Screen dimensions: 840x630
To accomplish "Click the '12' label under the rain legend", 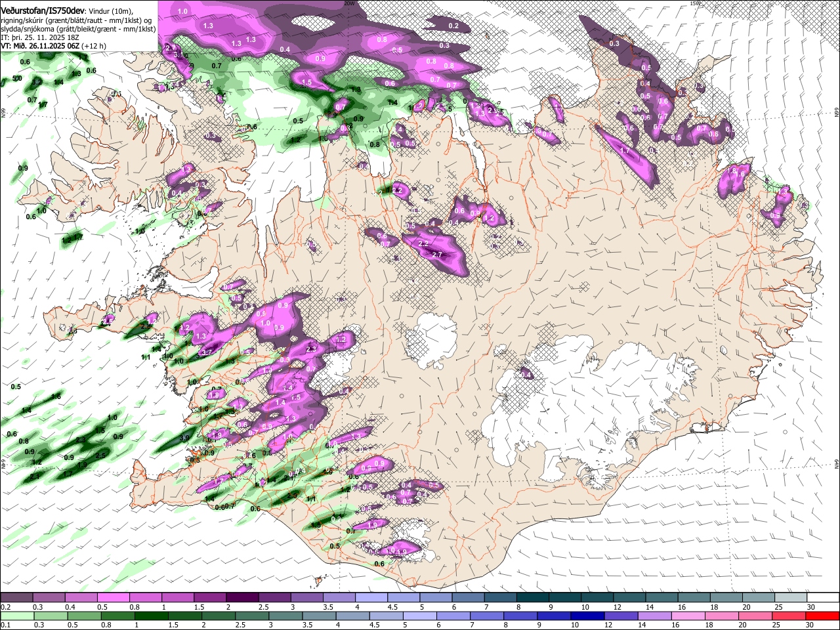I will [x=607, y=625].
